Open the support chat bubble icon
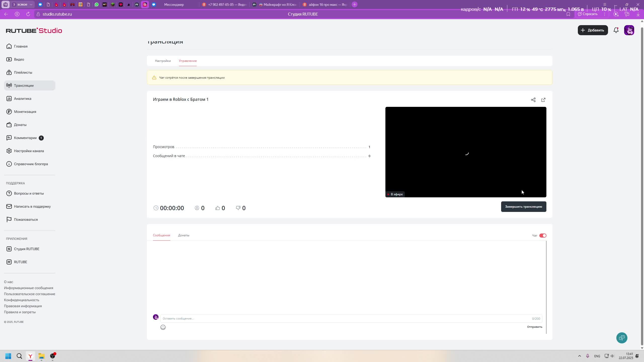The image size is (644, 362). tap(622, 338)
